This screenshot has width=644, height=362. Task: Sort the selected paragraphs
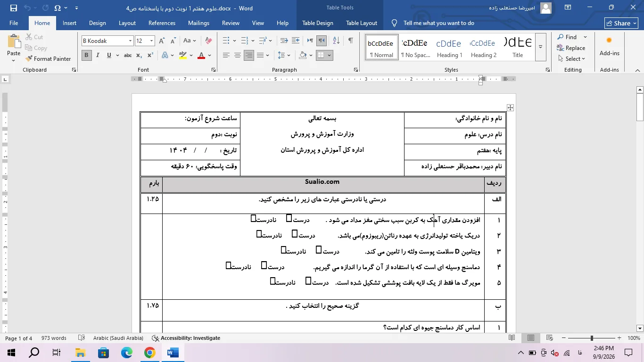click(336, 41)
